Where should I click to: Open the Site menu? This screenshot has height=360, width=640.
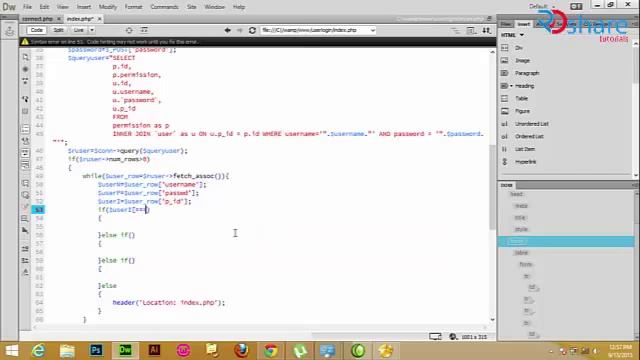pyautogui.click(x=191, y=7)
